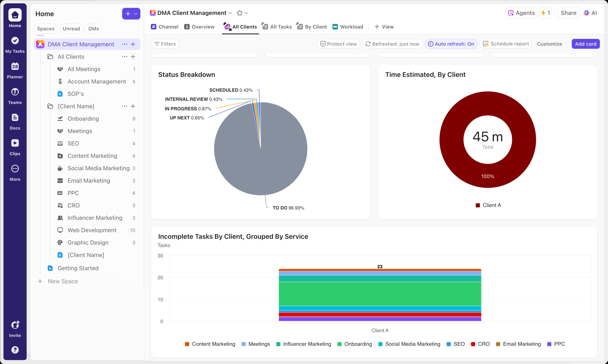608x364 pixels.
Task: Click the Client A red legend swatch
Action: pos(478,205)
